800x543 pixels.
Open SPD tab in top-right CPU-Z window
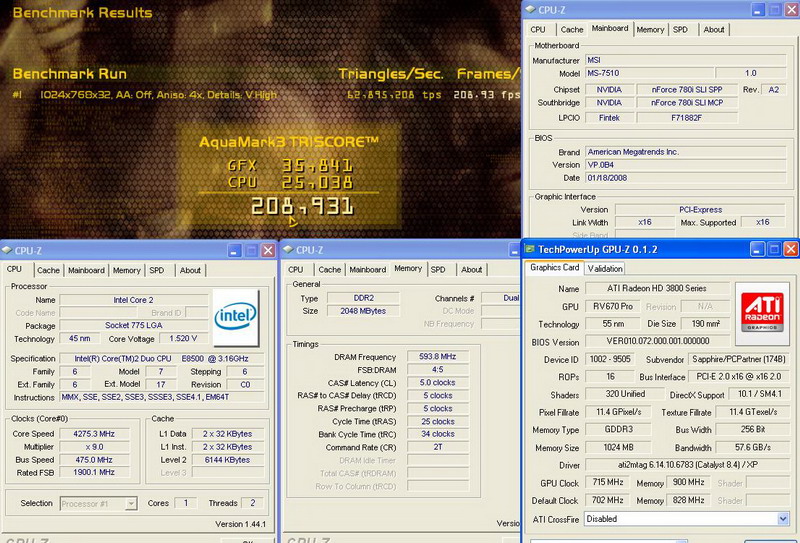[680, 30]
